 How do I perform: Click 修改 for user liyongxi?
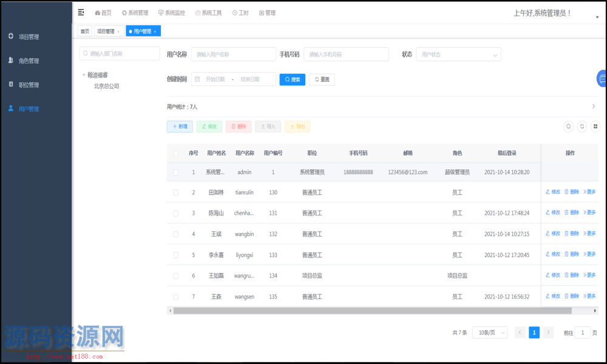coord(553,254)
